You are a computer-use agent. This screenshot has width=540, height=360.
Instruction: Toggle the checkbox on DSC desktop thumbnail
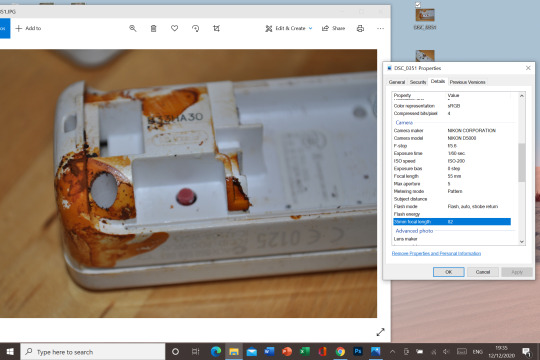[418, 4]
